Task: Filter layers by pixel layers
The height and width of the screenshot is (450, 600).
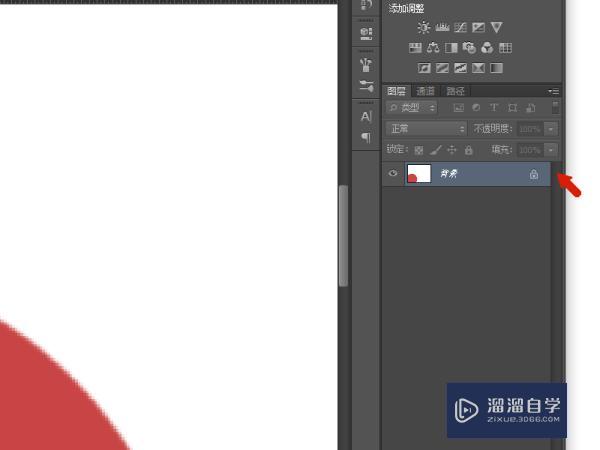Action: 458,108
